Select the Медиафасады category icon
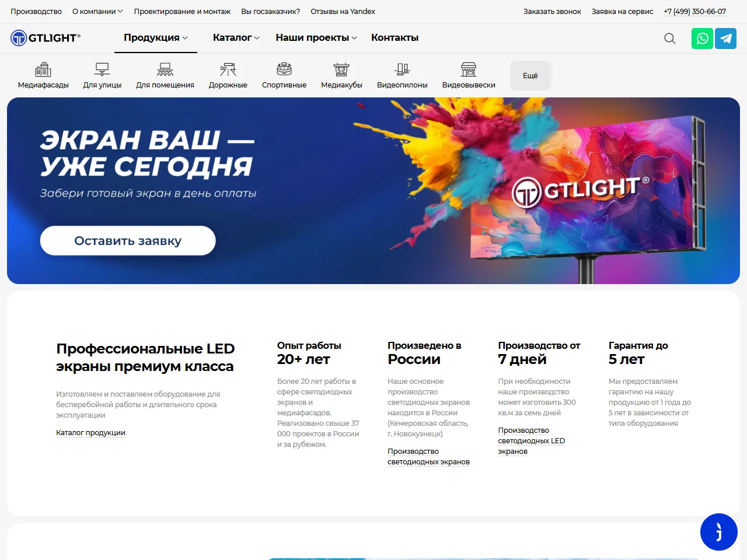This screenshot has height=560, width=747. click(43, 69)
